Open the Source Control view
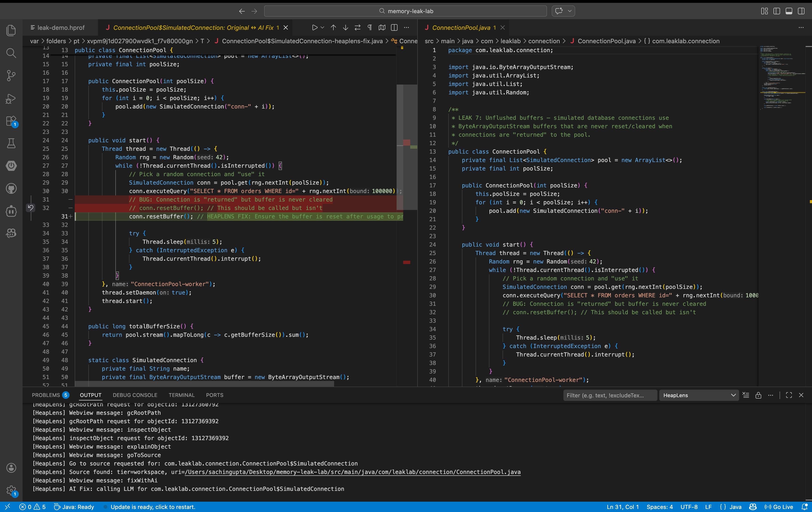The image size is (812, 512). click(x=11, y=75)
